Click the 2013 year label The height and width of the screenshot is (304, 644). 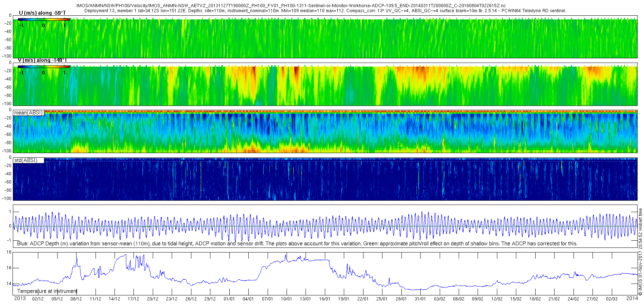[x=20, y=298]
